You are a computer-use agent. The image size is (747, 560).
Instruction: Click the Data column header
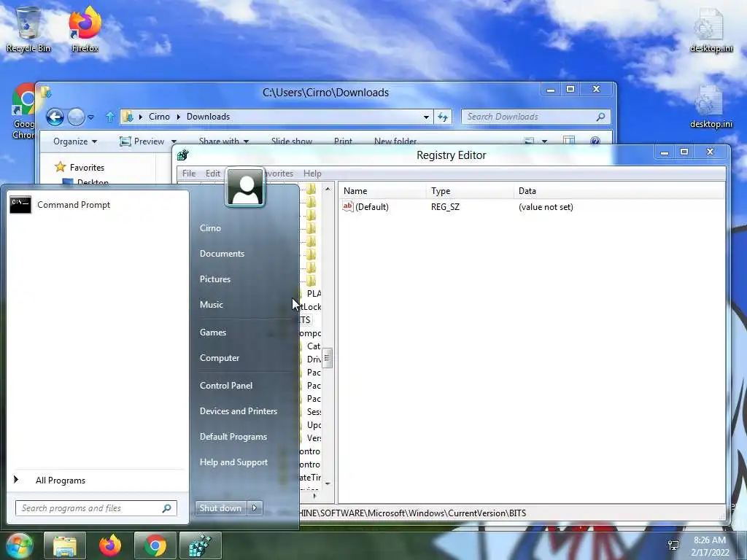pyautogui.click(x=619, y=191)
